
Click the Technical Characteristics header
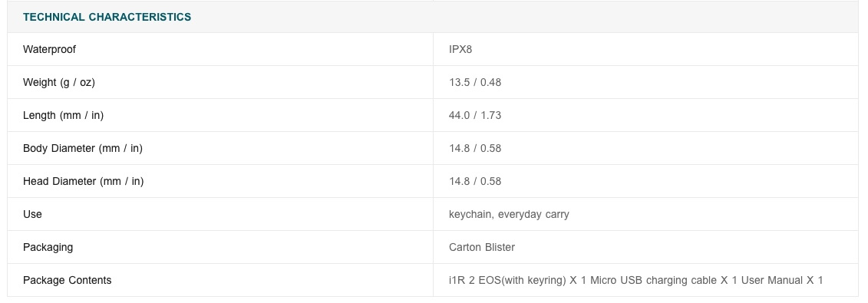(107, 17)
